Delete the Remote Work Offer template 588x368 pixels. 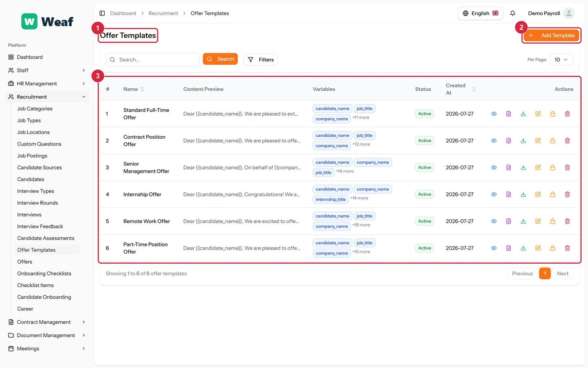click(x=567, y=222)
